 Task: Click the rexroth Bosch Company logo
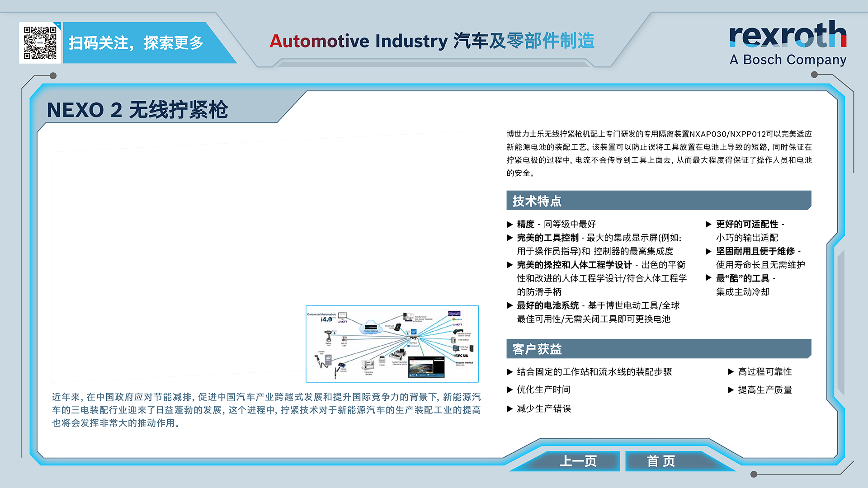pos(787,43)
